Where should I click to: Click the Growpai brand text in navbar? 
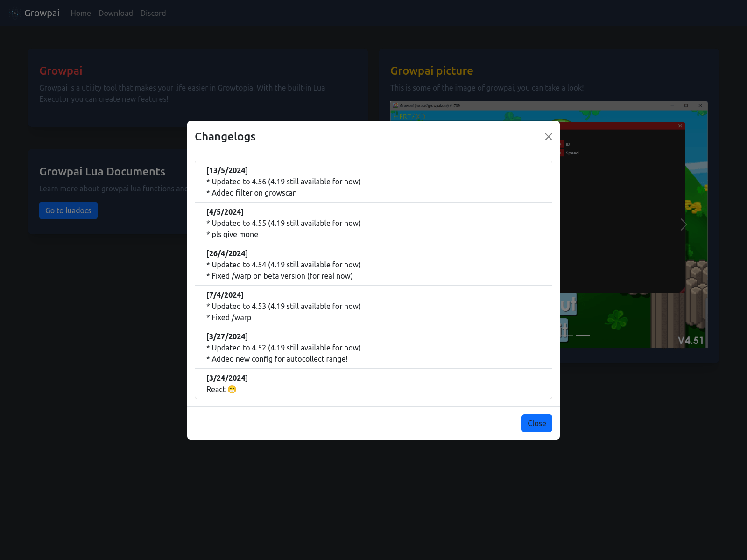(x=42, y=13)
